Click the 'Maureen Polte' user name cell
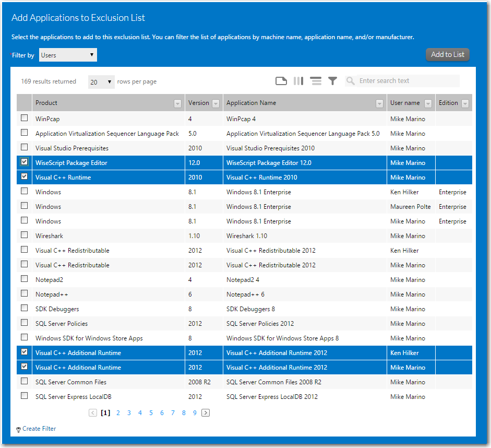This screenshot has height=448, width=491. click(411, 207)
